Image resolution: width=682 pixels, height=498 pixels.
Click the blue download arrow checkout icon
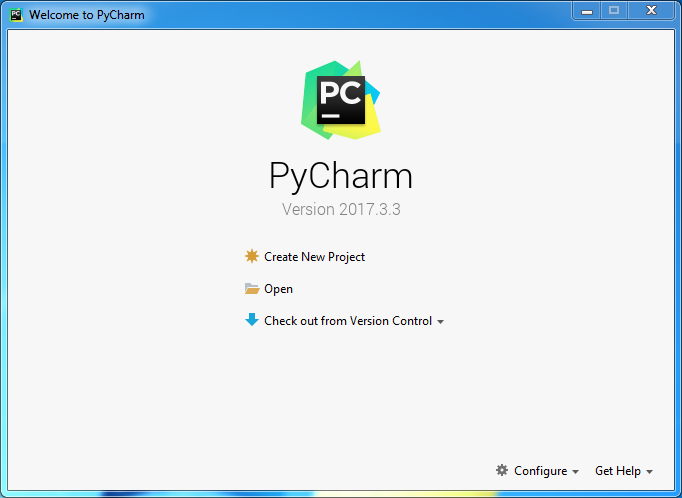pyautogui.click(x=252, y=320)
